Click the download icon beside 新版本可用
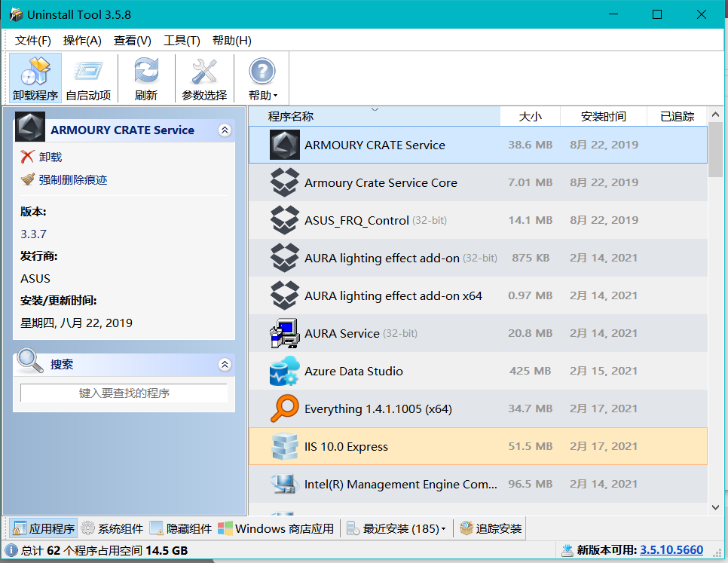 (567, 550)
